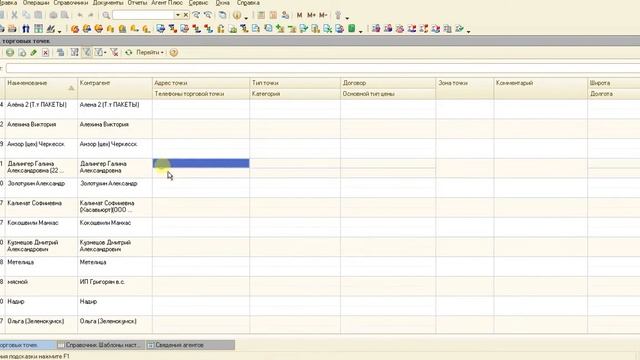The height and width of the screenshot is (360, 640).
Task: Open the Calendar icon
Action: (x=273, y=16)
